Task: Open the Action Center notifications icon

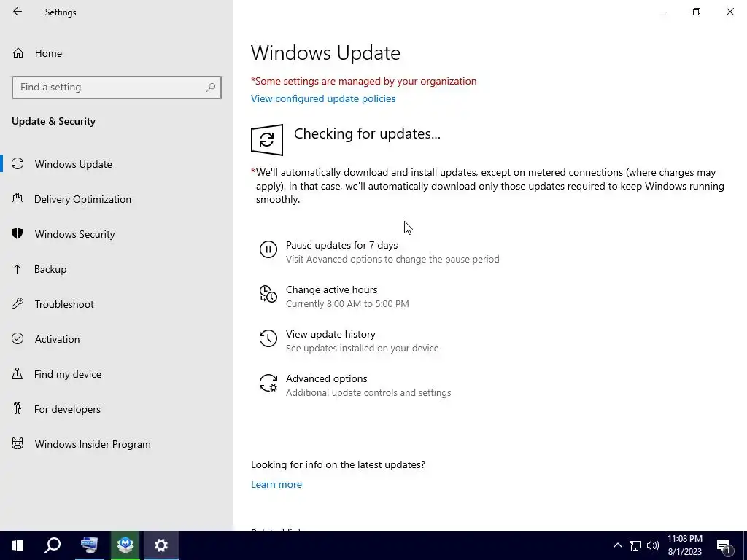Action: [724, 546]
